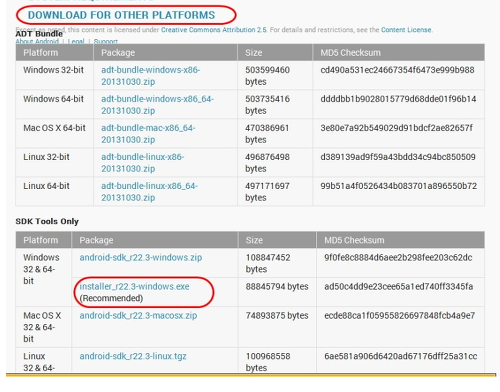Viewport: 500px width, 392px height.
Task: Select size value 88845794 bytes
Action: [277, 287]
